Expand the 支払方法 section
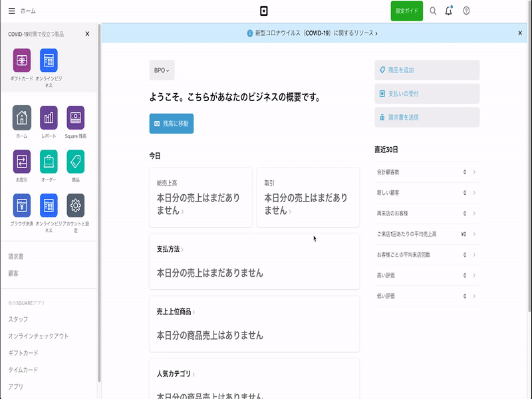532x399 pixels. [x=170, y=249]
